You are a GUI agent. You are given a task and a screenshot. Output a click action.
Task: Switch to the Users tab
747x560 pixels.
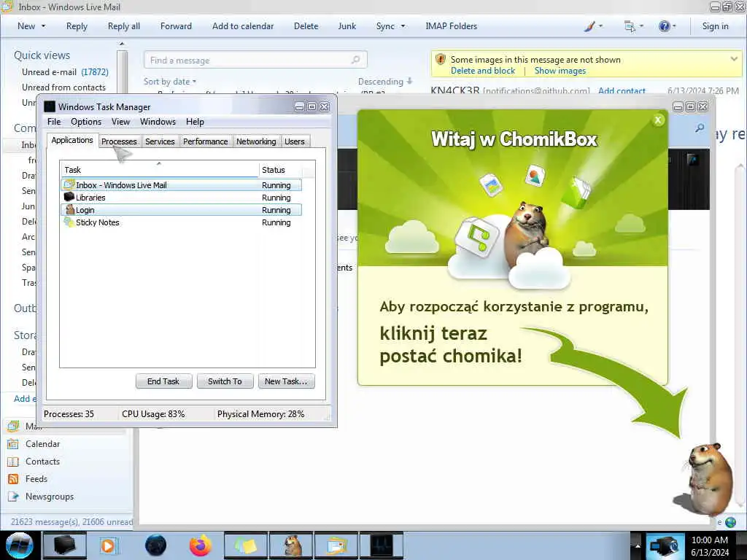point(295,141)
